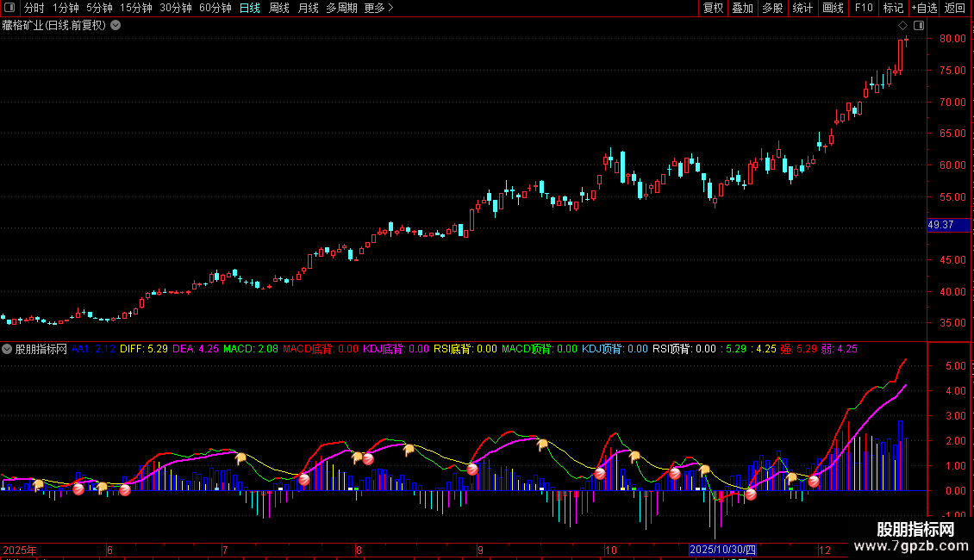Click the MACD顶背: 0.00 label
The image size is (974, 560).
(x=540, y=349)
